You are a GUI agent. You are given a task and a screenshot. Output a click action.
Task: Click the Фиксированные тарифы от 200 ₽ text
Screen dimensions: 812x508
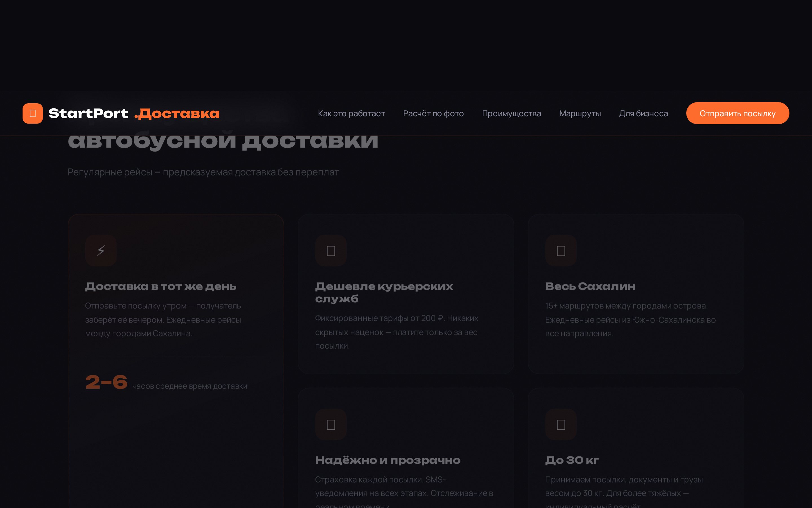[x=397, y=332]
